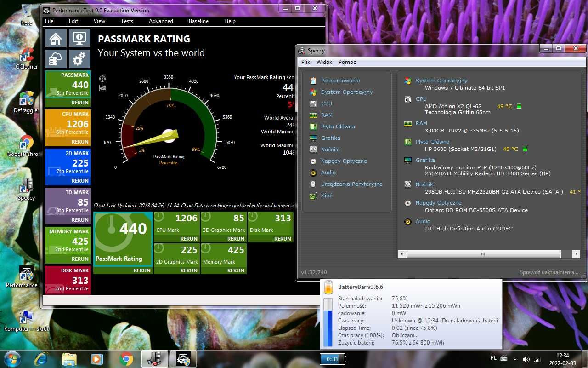
Task: Click Speccy scrollbar left arrow
Action: click(x=402, y=254)
